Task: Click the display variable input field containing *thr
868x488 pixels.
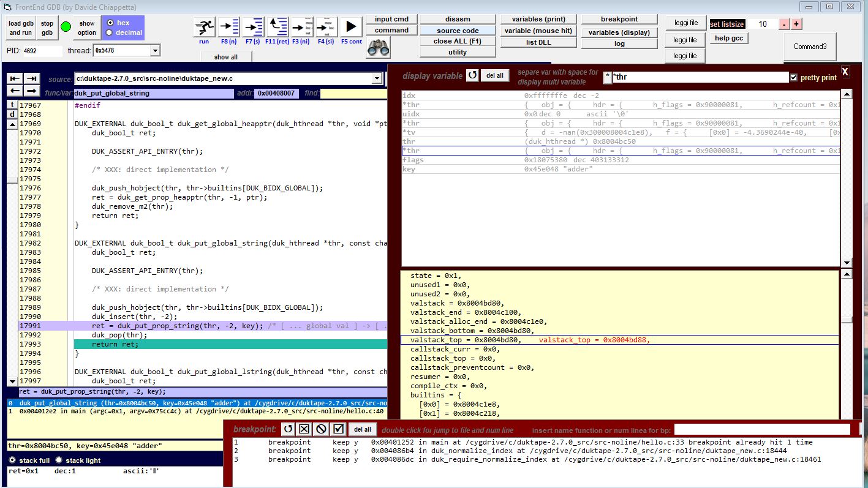Action: (x=700, y=78)
